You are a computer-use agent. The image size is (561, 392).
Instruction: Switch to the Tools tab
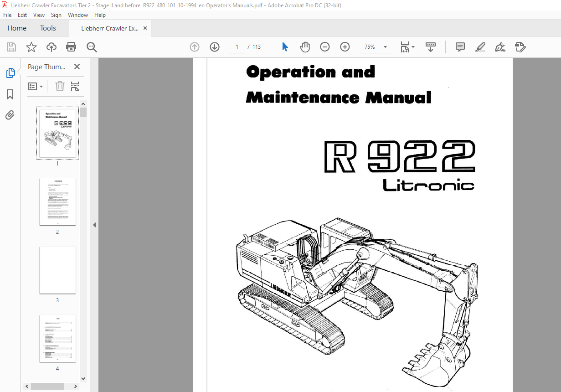point(48,28)
